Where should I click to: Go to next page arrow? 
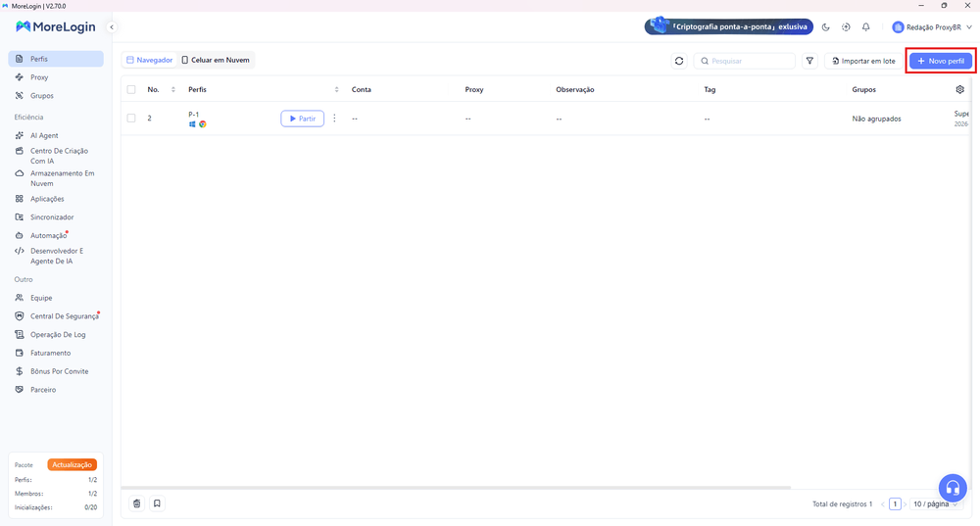click(x=905, y=504)
